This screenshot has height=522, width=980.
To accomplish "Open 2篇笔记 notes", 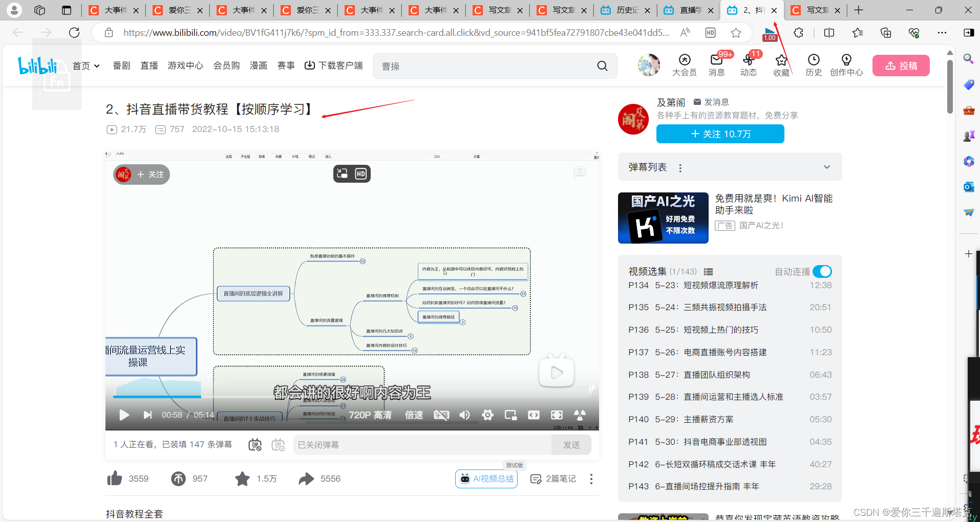I will (553, 479).
